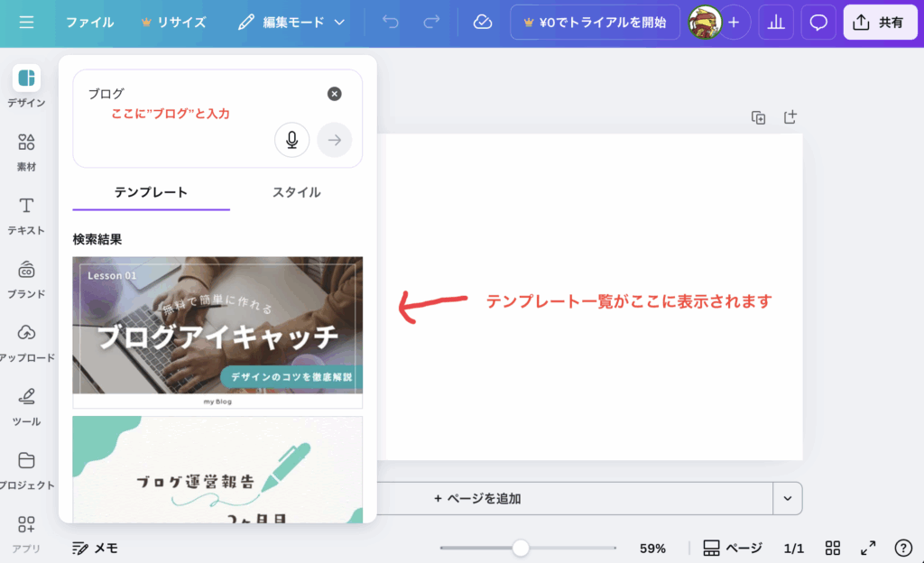Toggle the grid view thumbnails icon
This screenshot has width=924, height=563.
[x=833, y=548]
